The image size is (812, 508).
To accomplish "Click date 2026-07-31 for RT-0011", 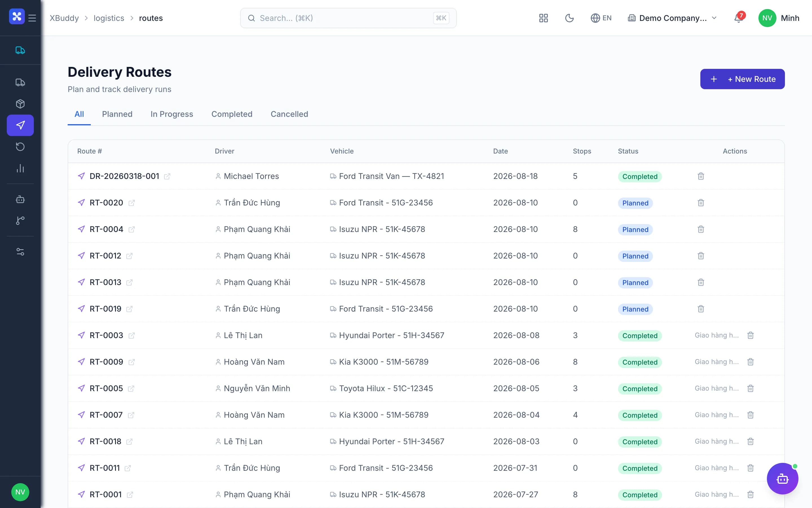I will [x=515, y=468].
